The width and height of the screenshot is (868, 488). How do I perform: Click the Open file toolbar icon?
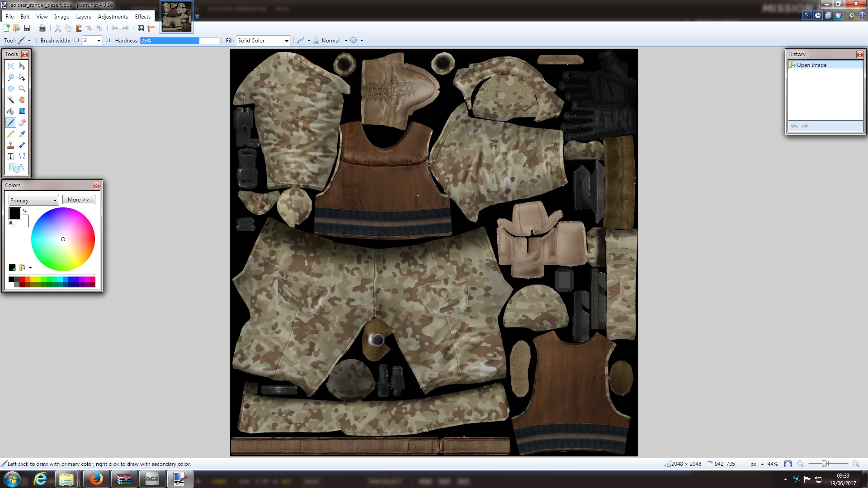(x=16, y=28)
